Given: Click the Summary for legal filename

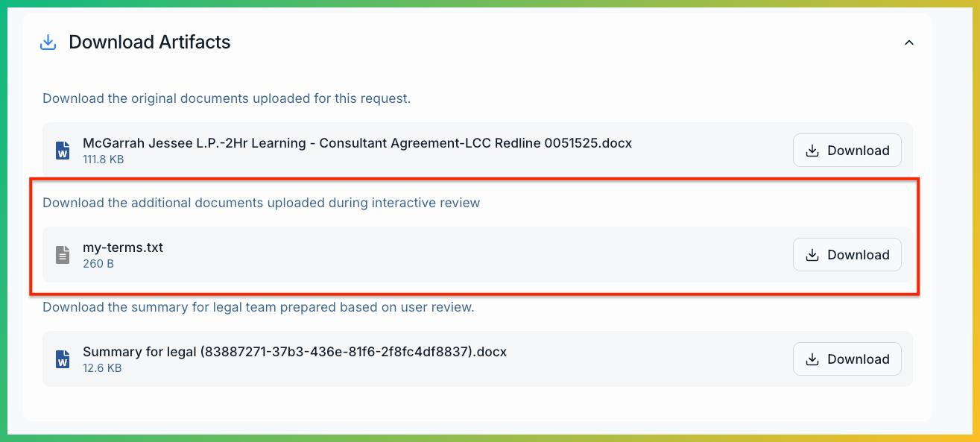Looking at the screenshot, I should pyautogui.click(x=294, y=351).
